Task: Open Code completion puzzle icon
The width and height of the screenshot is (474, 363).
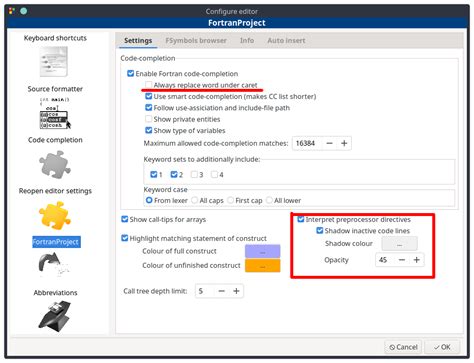Action: [55, 164]
